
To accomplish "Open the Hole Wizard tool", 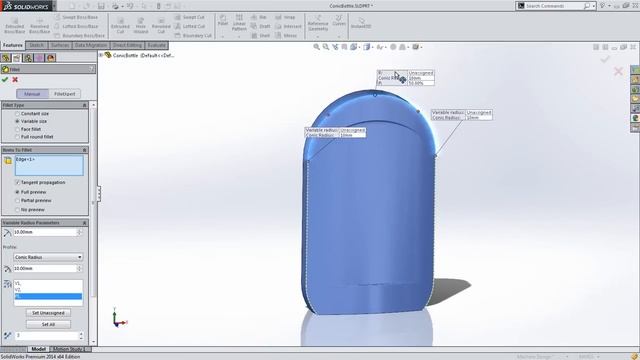I will (140, 26).
